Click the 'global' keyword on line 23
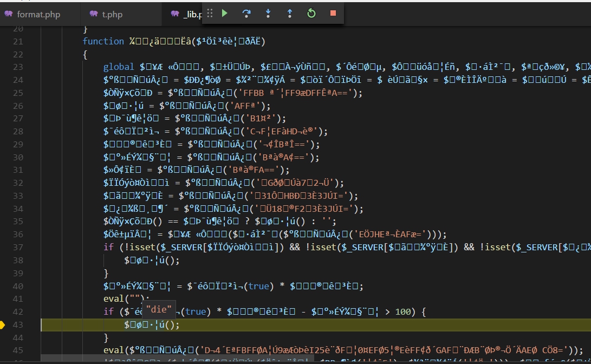This screenshot has width=591, height=364. click(118, 67)
